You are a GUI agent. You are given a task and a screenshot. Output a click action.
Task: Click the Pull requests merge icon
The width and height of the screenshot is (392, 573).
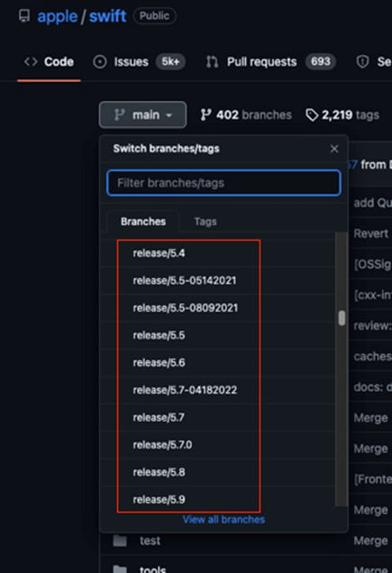(x=212, y=62)
